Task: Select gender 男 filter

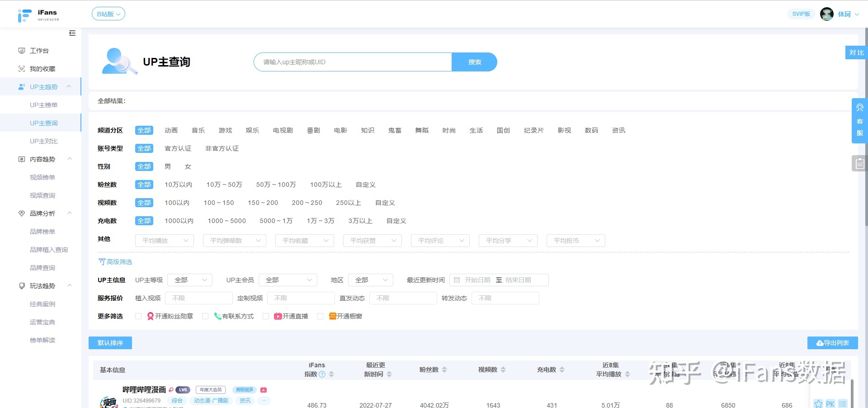Action: pos(168,166)
